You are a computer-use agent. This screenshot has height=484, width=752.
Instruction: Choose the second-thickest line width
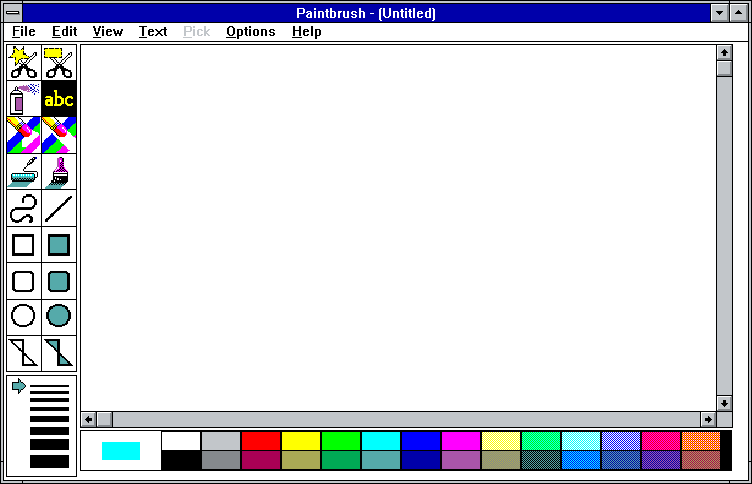click(49, 445)
